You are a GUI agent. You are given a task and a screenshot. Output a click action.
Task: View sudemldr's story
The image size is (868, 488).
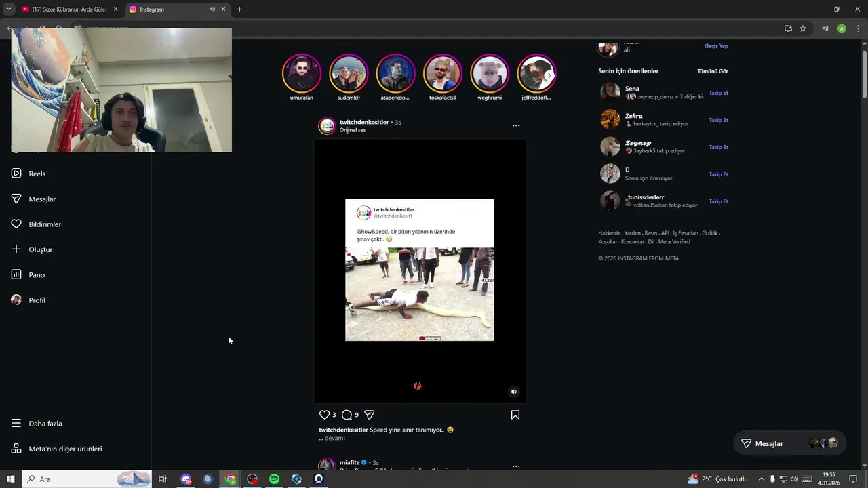click(x=349, y=74)
